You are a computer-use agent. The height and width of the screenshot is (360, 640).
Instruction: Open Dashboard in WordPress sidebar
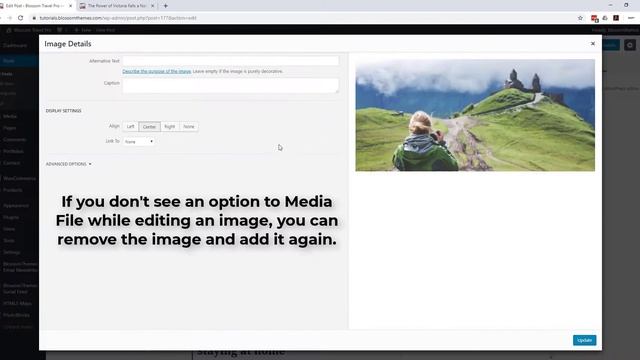click(15, 46)
